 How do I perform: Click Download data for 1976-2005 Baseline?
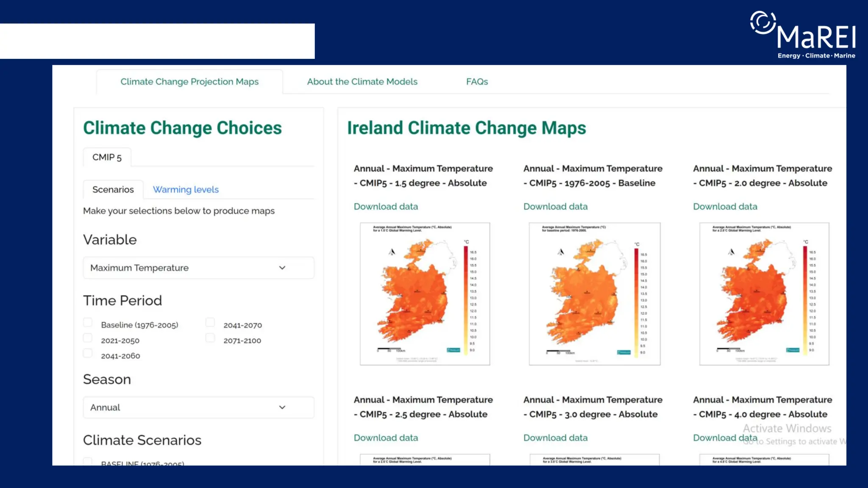click(555, 206)
